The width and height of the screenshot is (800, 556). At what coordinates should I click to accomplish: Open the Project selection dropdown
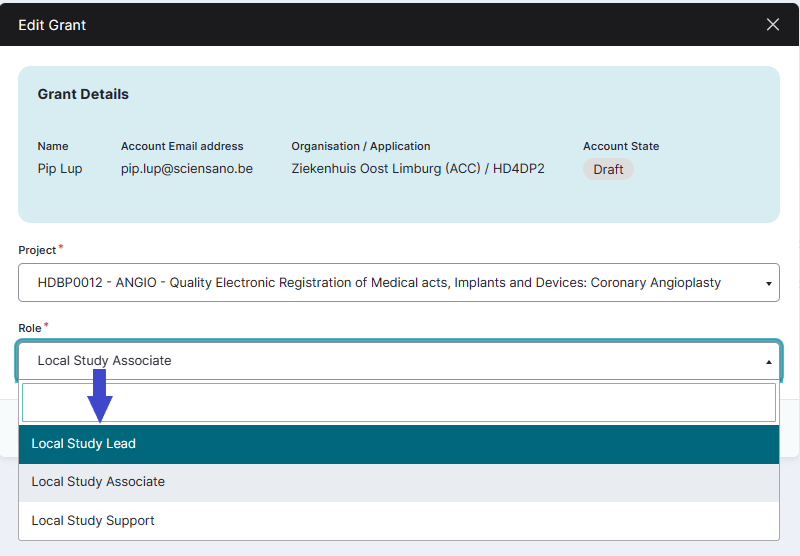398,283
